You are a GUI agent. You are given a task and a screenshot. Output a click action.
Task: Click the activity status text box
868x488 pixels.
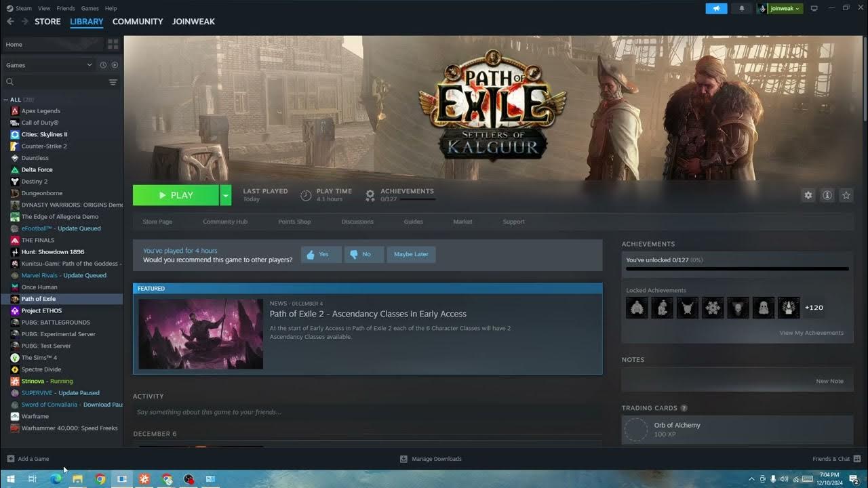368,412
